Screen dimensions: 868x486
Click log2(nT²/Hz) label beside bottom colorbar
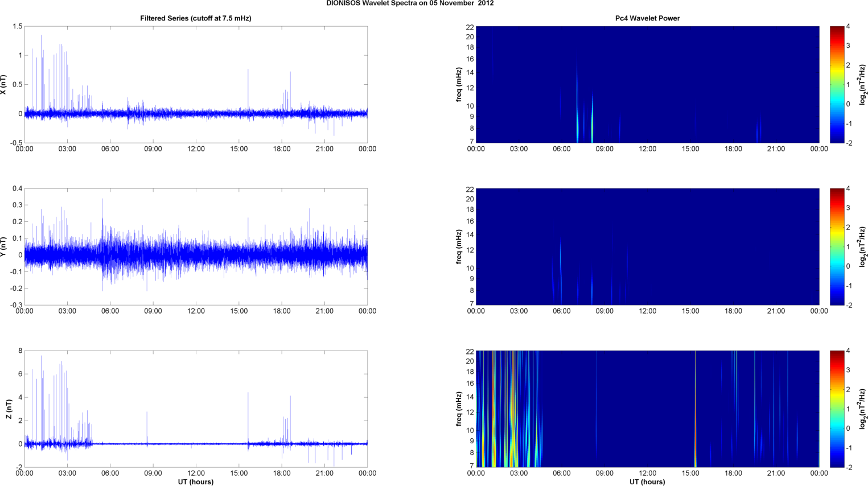(862, 409)
